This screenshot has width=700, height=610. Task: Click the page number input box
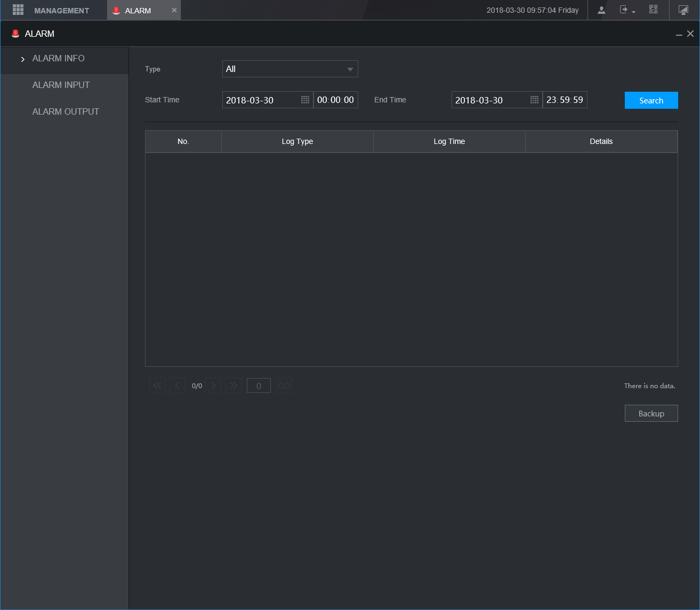[x=259, y=386]
